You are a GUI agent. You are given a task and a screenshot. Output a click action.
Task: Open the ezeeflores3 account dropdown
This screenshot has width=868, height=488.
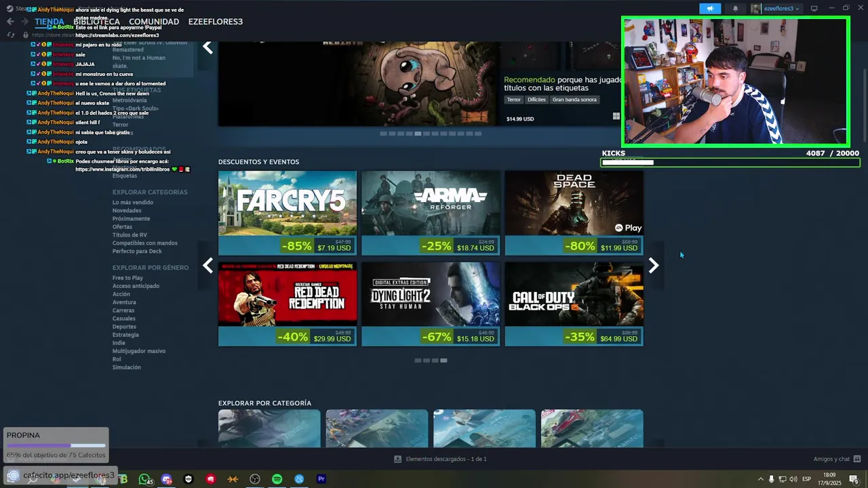point(782,9)
